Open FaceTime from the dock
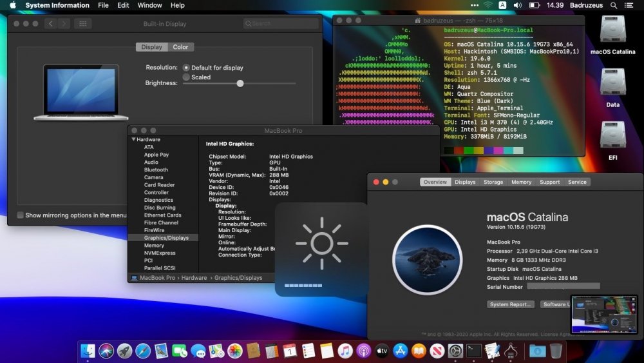The image size is (644, 363). (180, 351)
